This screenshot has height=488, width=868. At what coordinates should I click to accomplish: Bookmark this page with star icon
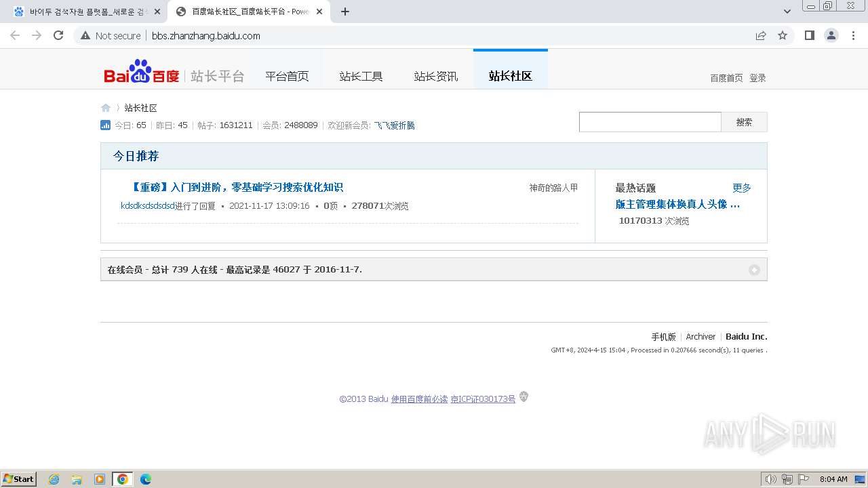(783, 35)
